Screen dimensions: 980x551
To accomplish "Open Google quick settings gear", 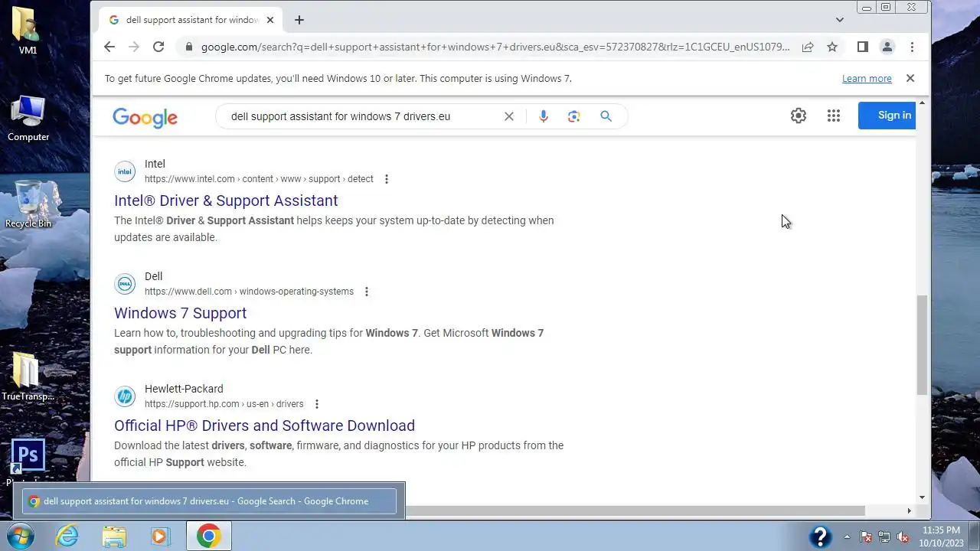I will coord(799,116).
